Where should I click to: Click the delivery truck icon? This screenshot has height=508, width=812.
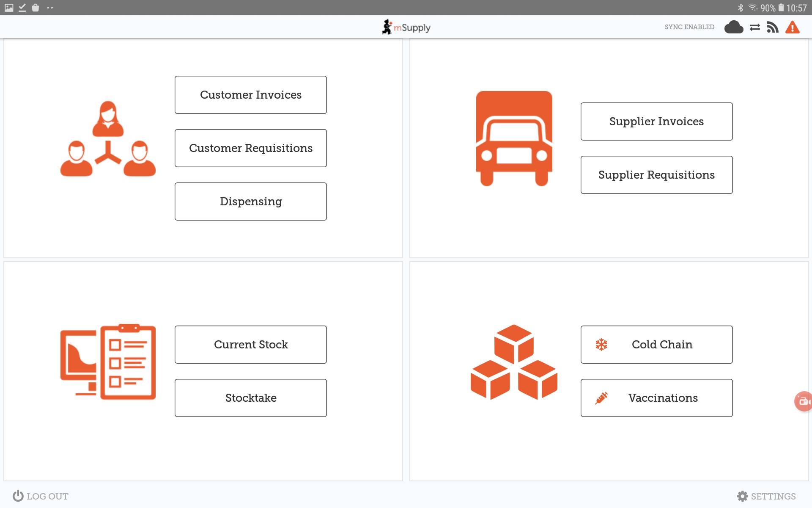[514, 138]
